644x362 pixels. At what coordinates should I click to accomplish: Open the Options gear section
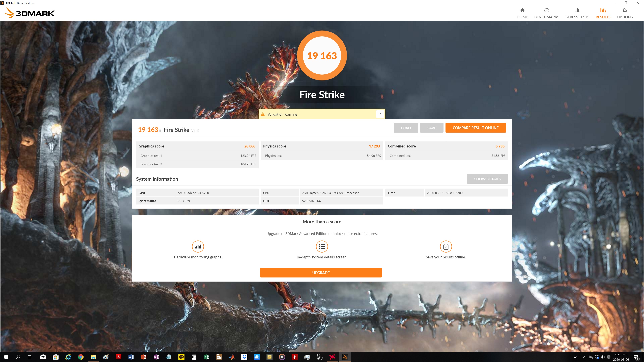625,13
